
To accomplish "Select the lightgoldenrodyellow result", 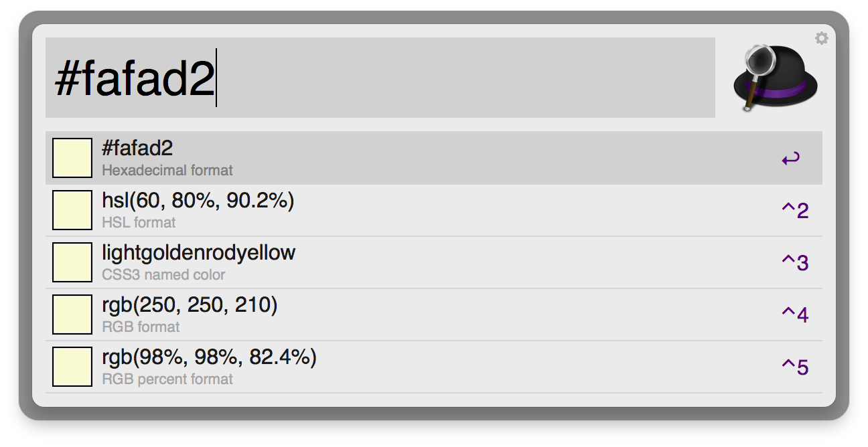I will coord(198,253).
